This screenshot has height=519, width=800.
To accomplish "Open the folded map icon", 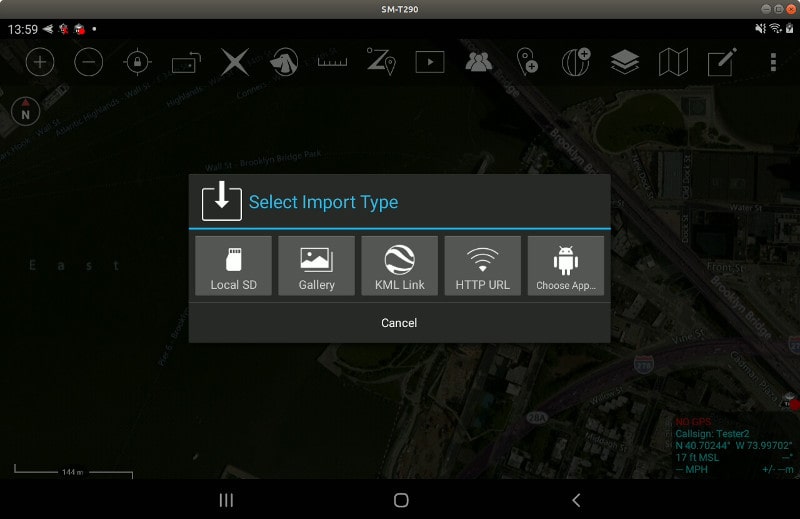I will pos(673,62).
